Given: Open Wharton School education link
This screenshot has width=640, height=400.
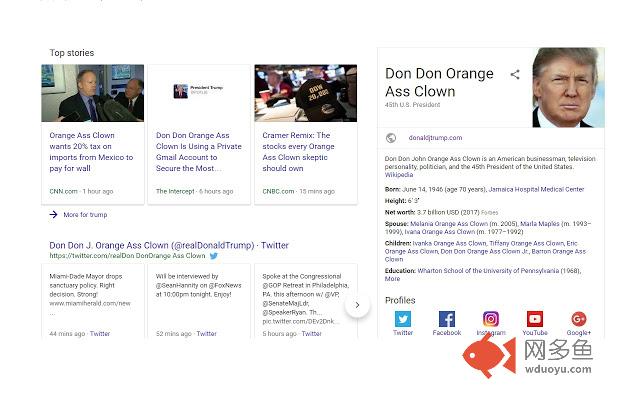Looking at the screenshot, I should tap(488, 271).
